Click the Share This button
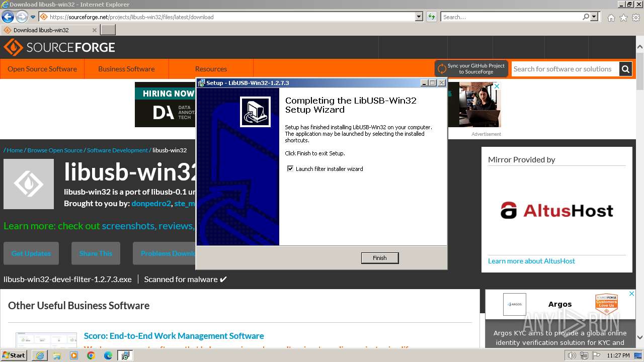This screenshot has width=644, height=362. pos(96,253)
